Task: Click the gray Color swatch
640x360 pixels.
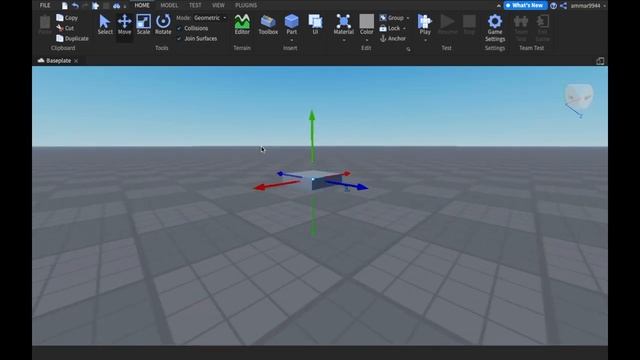Action: click(367, 21)
